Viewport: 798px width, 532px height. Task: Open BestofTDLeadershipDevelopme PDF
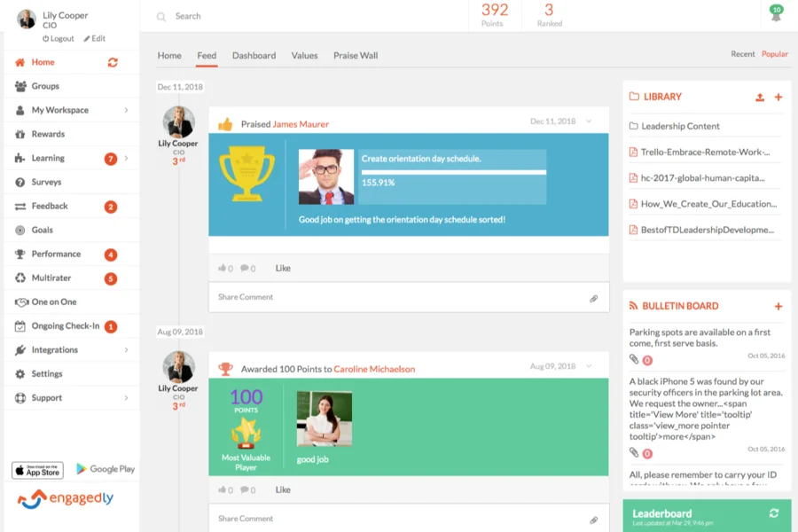point(702,231)
